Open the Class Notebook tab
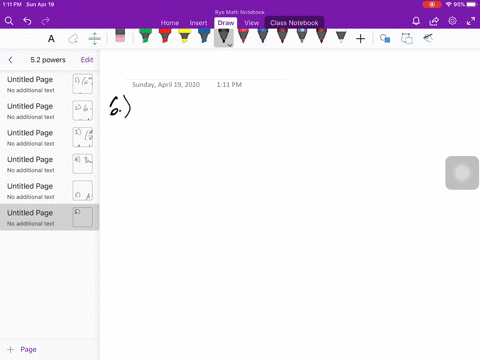Screen dimensions: 480x360 (x=294, y=23)
